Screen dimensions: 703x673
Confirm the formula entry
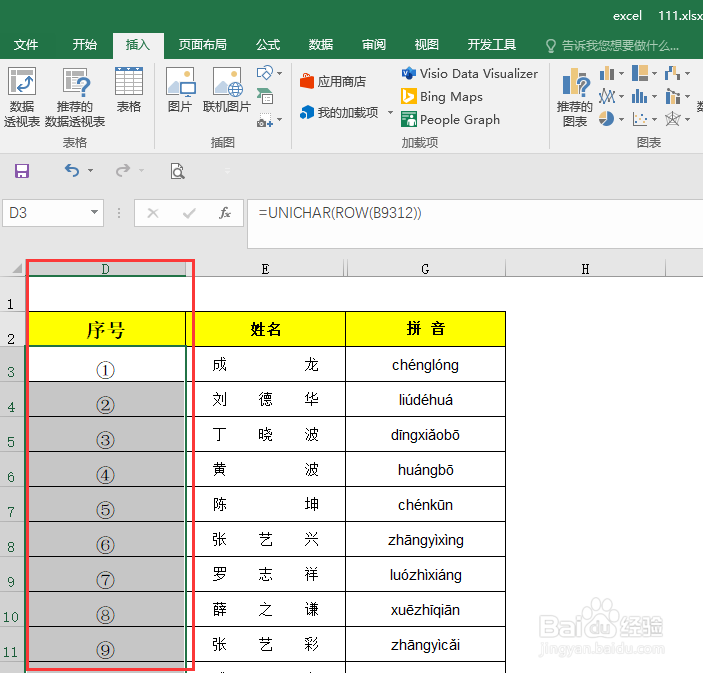click(x=189, y=213)
